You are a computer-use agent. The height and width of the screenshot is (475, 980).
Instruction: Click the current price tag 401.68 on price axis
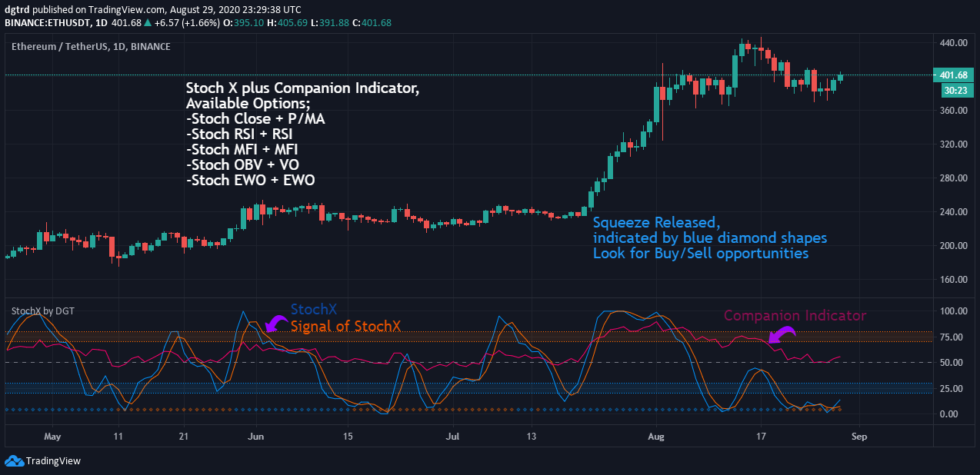[x=954, y=75]
